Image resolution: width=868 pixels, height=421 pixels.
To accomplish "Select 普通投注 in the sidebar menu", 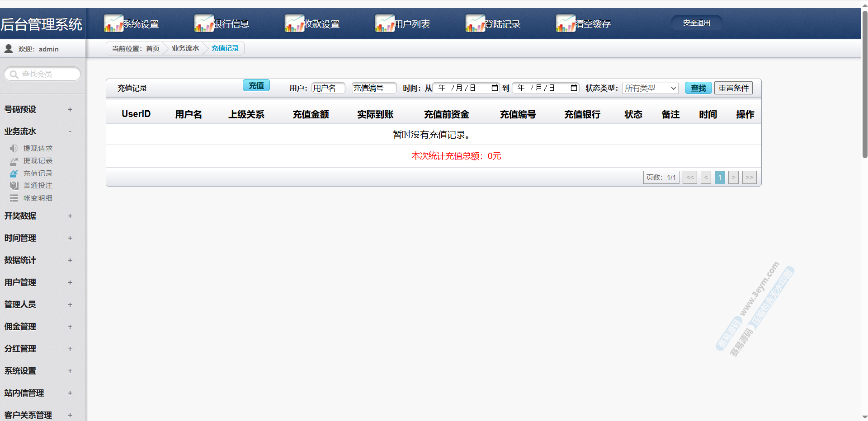I will 38,186.
